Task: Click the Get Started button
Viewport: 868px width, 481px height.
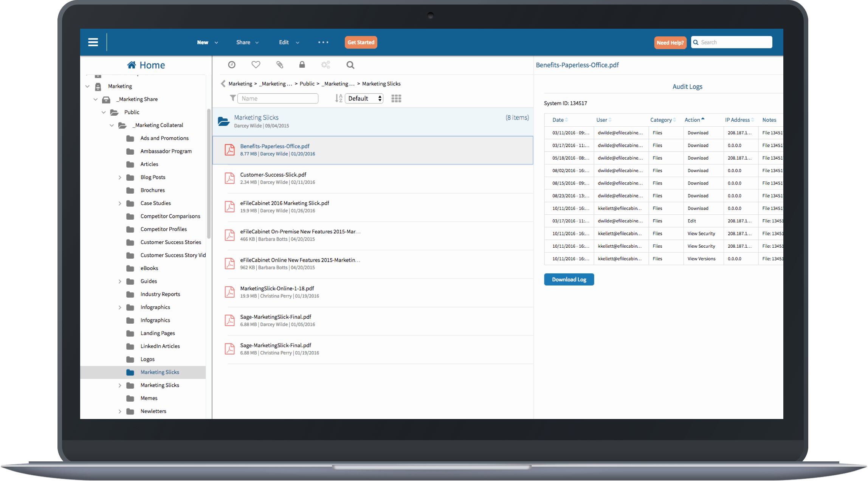Action: (361, 42)
